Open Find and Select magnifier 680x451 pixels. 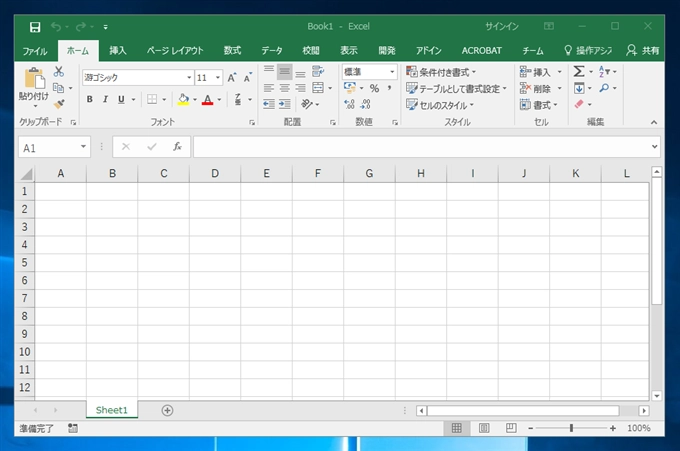(x=604, y=88)
